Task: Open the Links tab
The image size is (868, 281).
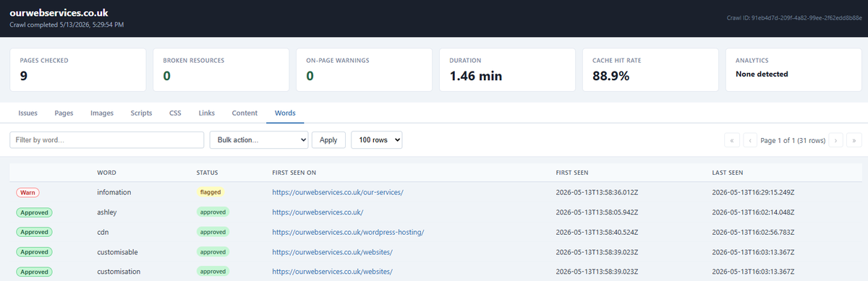Action: 206,113
